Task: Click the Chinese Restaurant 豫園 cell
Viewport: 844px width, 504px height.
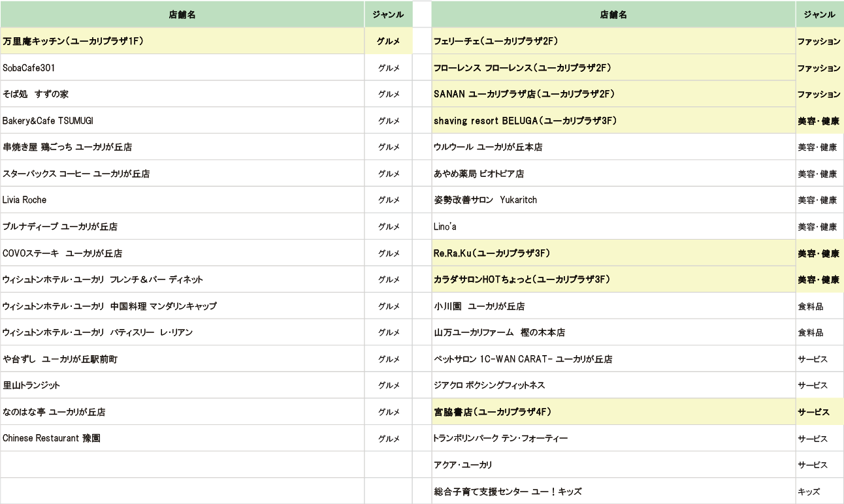Action: [x=182, y=438]
